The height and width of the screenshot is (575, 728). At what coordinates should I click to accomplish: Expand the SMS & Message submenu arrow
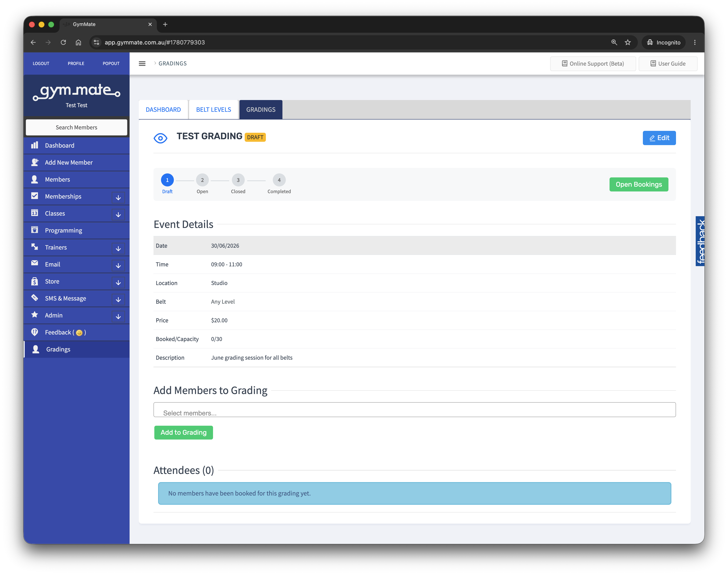point(118,300)
